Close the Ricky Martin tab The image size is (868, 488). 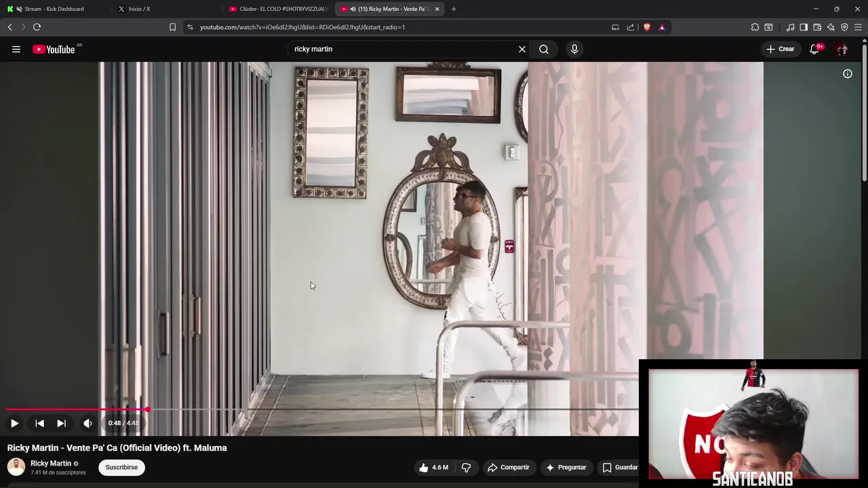437,9
